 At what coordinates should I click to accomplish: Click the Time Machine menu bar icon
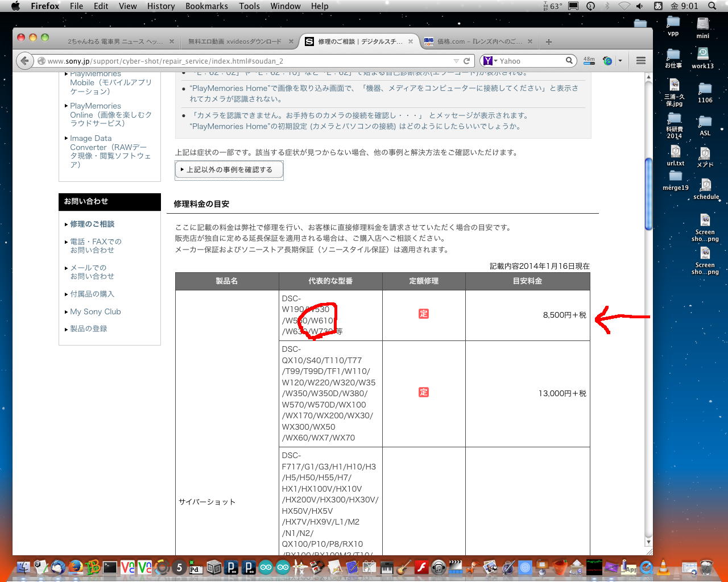point(591,6)
